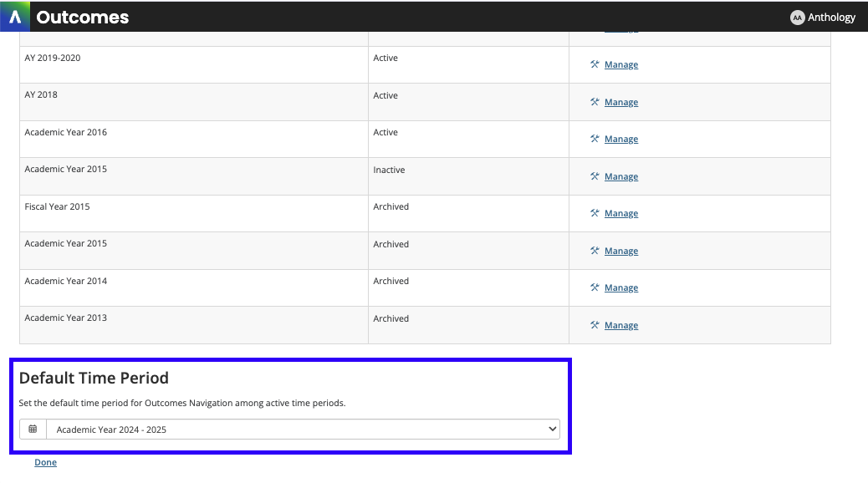Click the calendar icon beside the time period dropdown
This screenshot has height=483, width=868.
pos(33,430)
